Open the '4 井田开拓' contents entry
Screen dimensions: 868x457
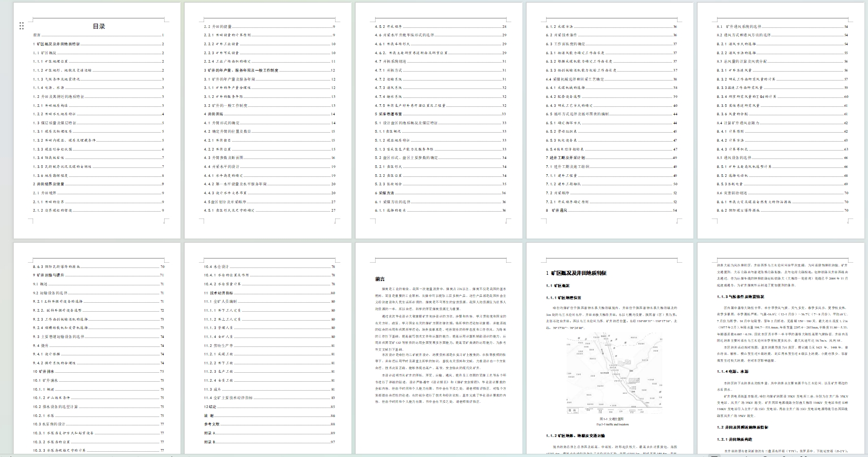(269, 114)
